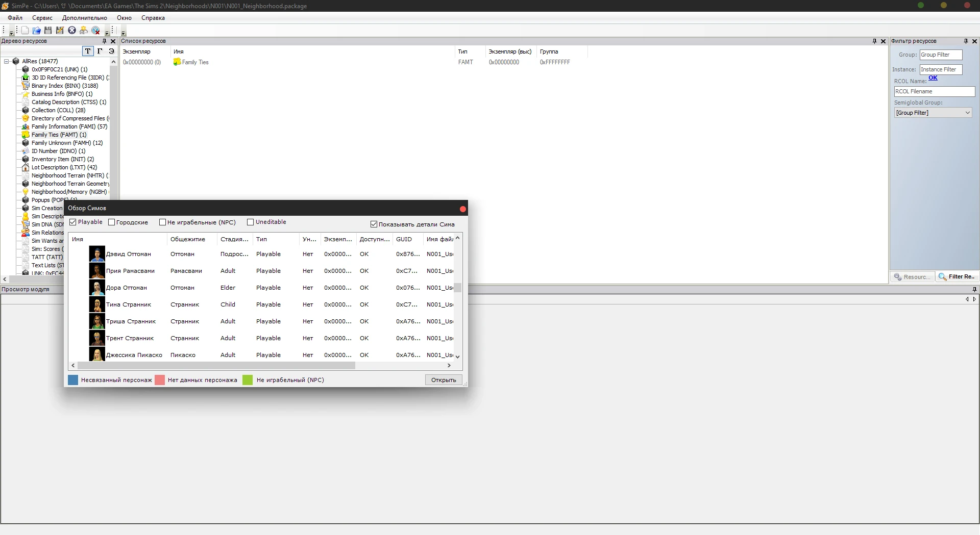Viewport: 980px width, 535px height.
Task: Toggle the Показывать детали Сима checkbox
Action: (x=374, y=224)
